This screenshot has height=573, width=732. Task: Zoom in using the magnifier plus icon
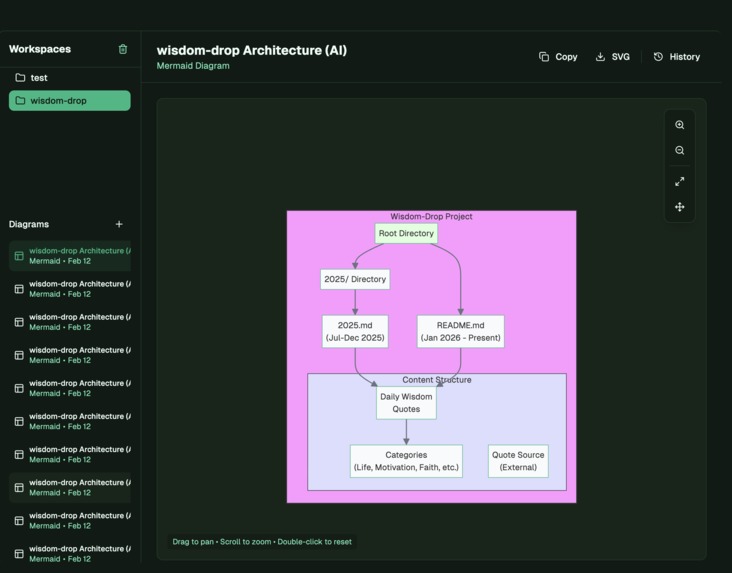tap(680, 125)
